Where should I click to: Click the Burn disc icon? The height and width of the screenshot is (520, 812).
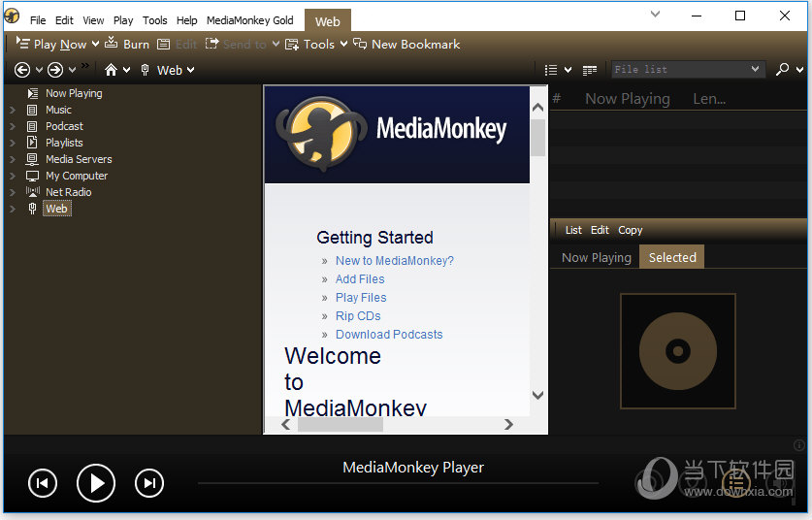click(111, 43)
